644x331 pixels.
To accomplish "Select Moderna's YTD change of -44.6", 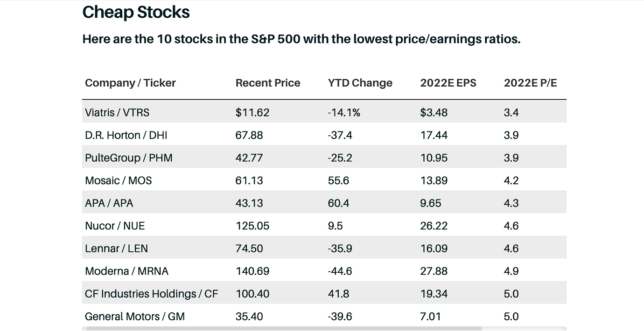I will click(340, 271).
